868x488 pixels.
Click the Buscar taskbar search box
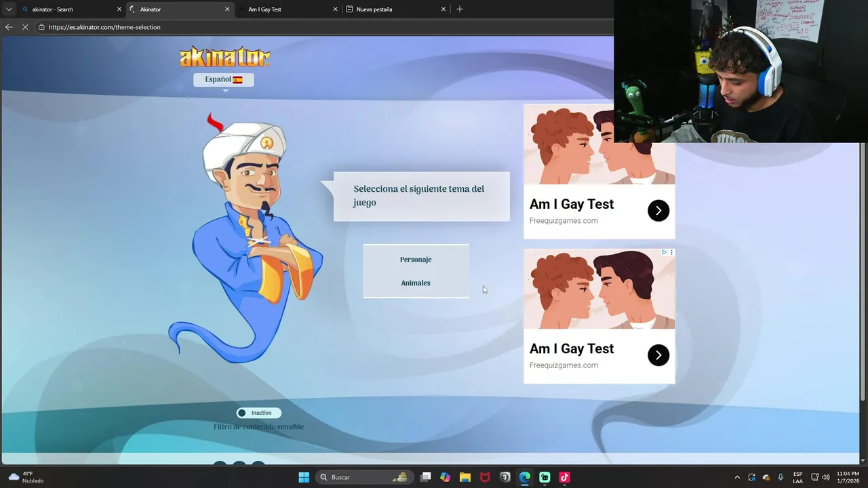pyautogui.click(x=363, y=477)
